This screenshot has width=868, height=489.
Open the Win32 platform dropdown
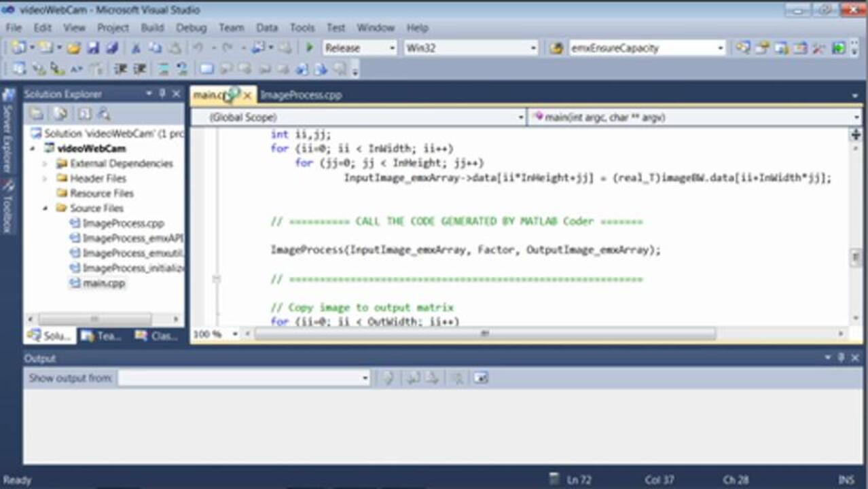click(532, 48)
